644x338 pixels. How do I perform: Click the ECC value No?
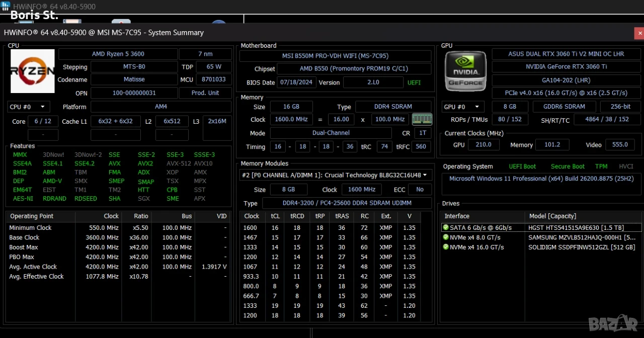pyautogui.click(x=420, y=190)
